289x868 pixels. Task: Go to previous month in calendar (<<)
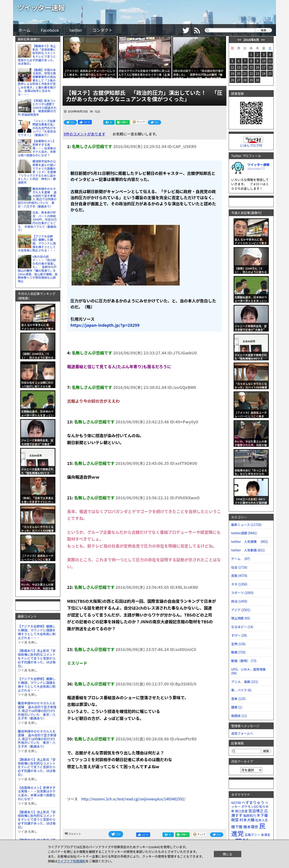point(239,40)
